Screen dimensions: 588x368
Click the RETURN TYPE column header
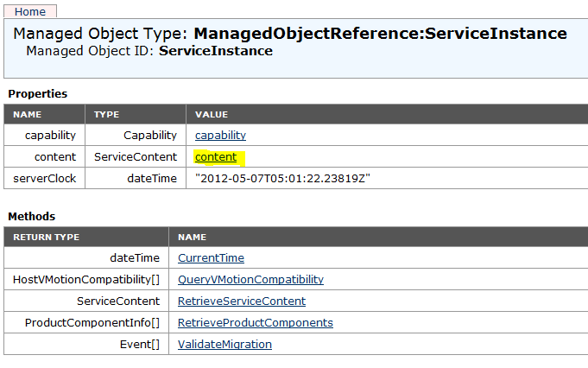tap(46, 238)
